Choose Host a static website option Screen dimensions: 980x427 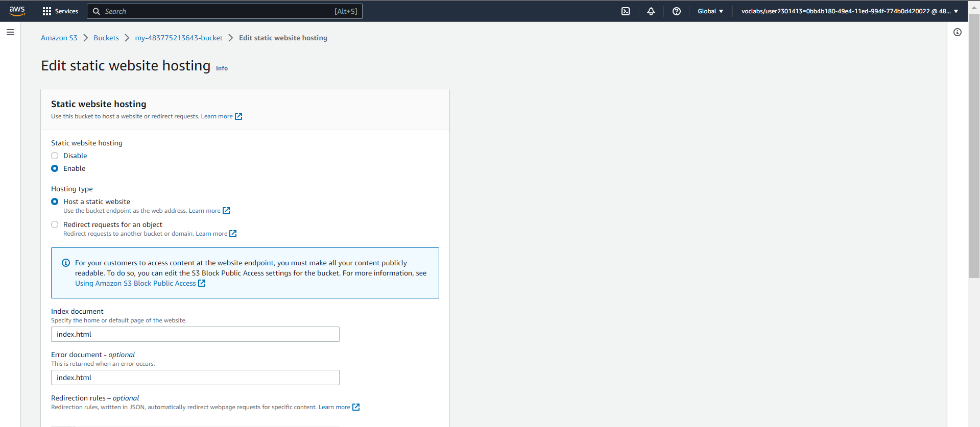(x=55, y=202)
